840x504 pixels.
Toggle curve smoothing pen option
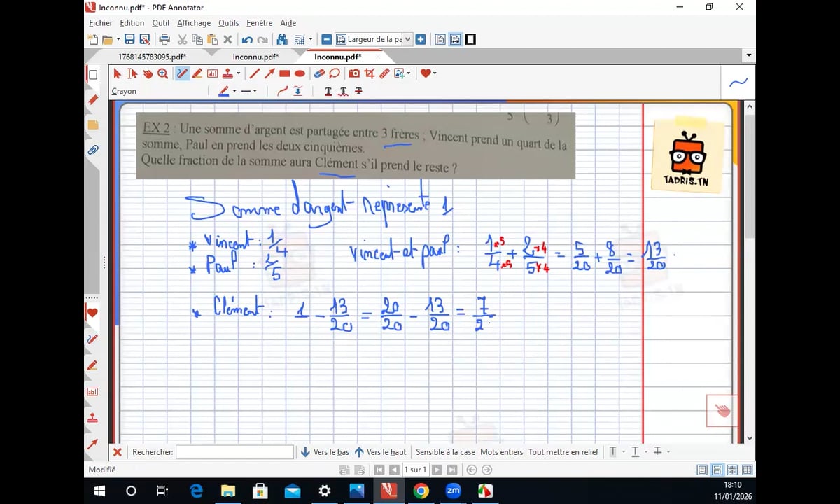[x=282, y=91]
